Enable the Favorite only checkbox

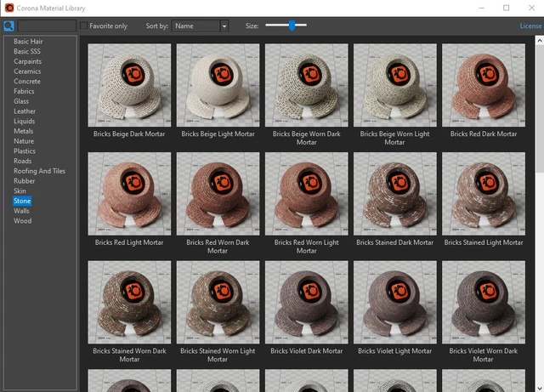point(84,26)
